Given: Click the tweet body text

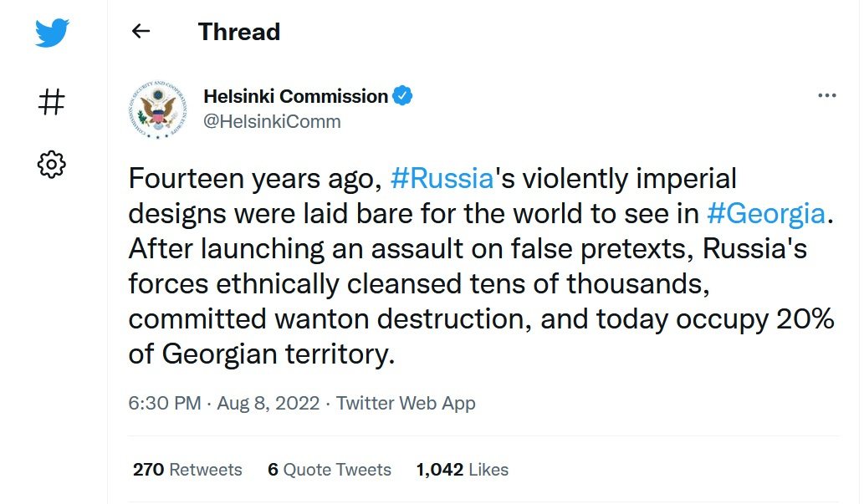Looking at the screenshot, I should (481, 266).
